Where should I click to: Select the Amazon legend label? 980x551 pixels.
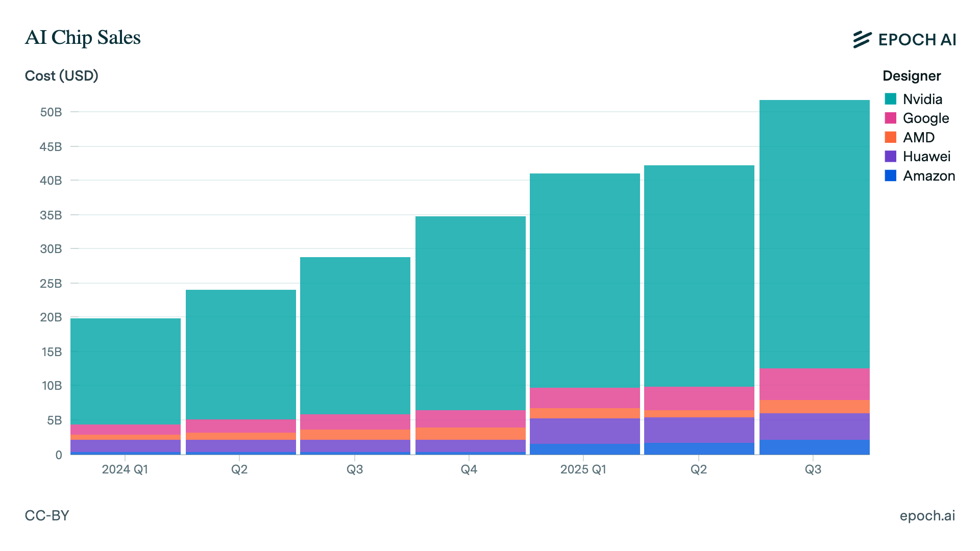928,176
